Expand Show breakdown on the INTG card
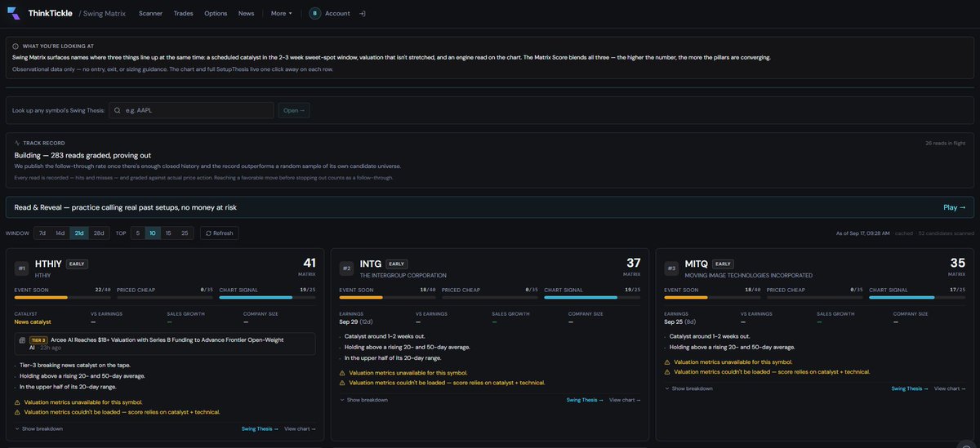 coord(363,400)
